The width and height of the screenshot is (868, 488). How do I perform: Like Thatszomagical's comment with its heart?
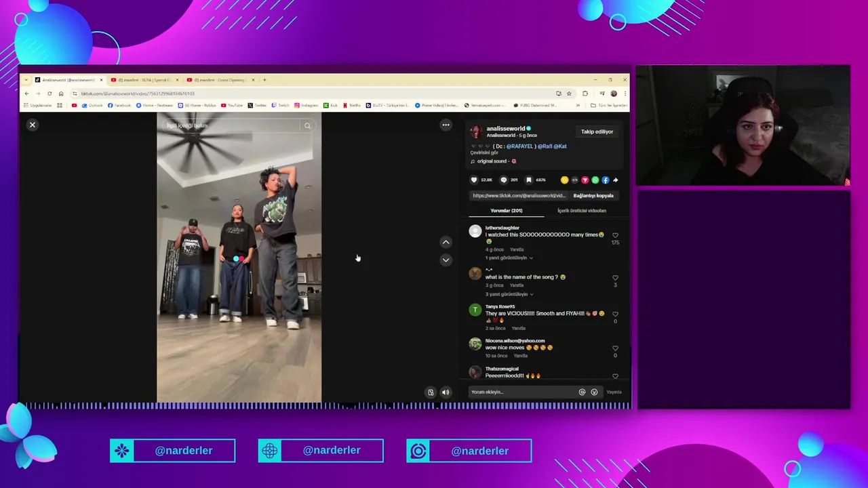(615, 376)
